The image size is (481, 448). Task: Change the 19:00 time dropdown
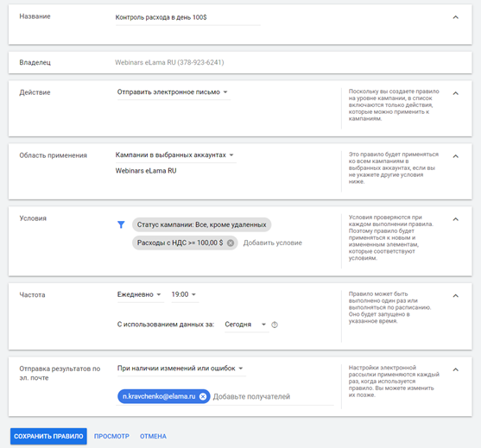click(184, 294)
